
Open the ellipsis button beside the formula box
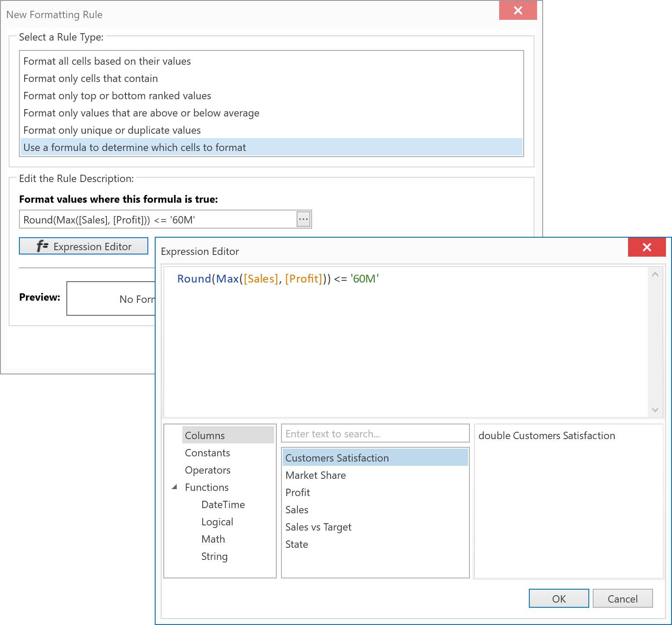303,219
